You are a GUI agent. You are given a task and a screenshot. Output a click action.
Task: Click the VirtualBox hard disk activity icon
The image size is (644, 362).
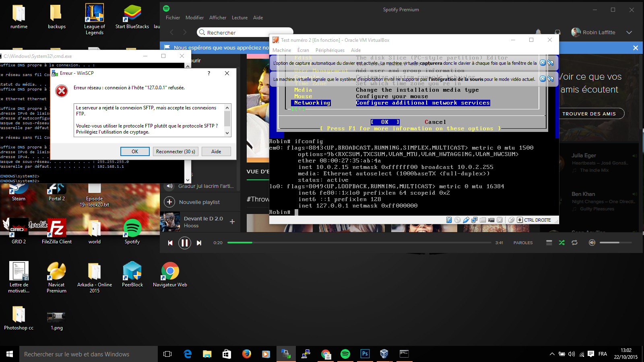449,220
